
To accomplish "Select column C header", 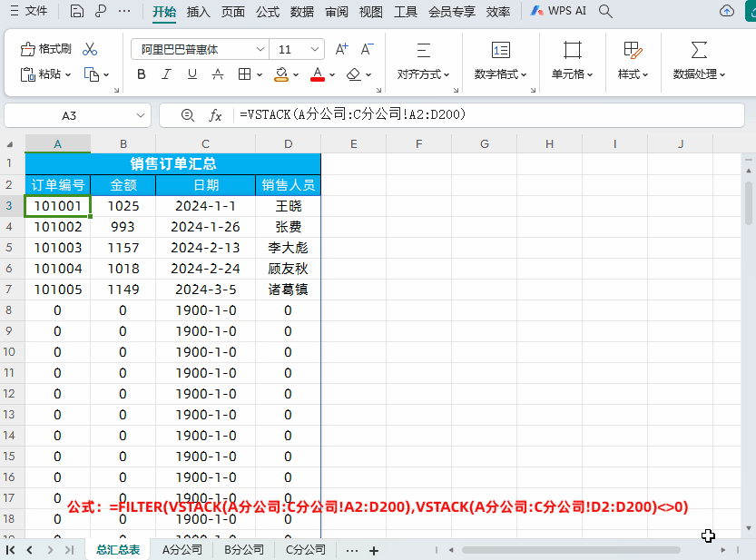I will point(205,143).
